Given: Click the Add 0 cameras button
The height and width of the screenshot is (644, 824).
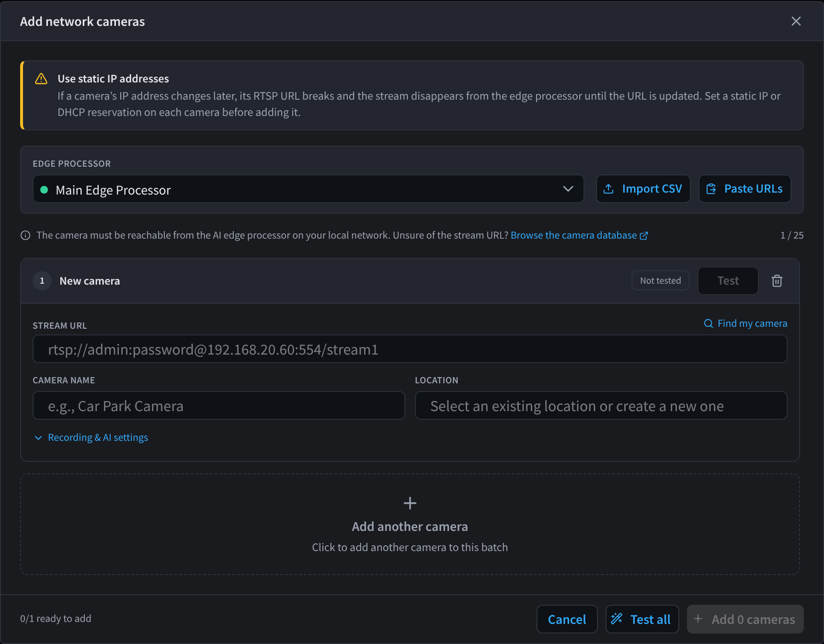Looking at the screenshot, I should pyautogui.click(x=745, y=619).
